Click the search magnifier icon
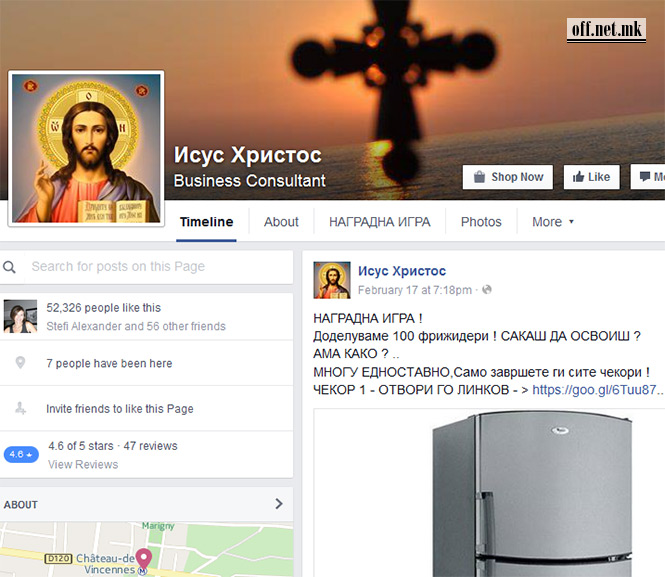665x577 pixels. [x=10, y=267]
